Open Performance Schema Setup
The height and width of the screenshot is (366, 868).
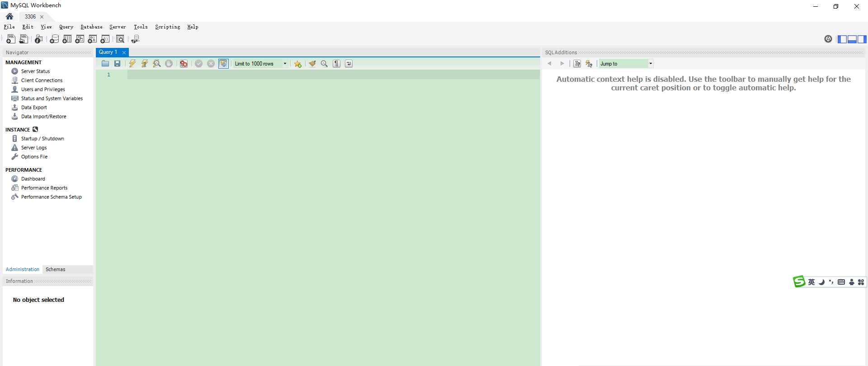click(52, 197)
